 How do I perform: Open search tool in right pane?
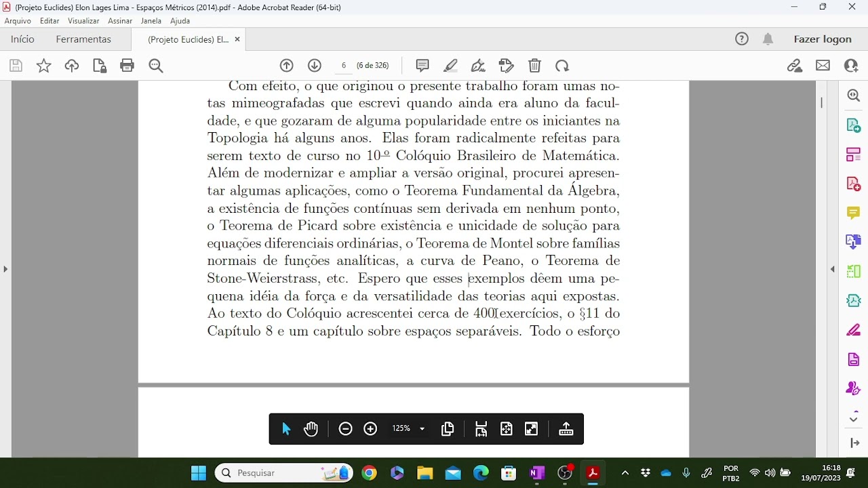tap(854, 96)
